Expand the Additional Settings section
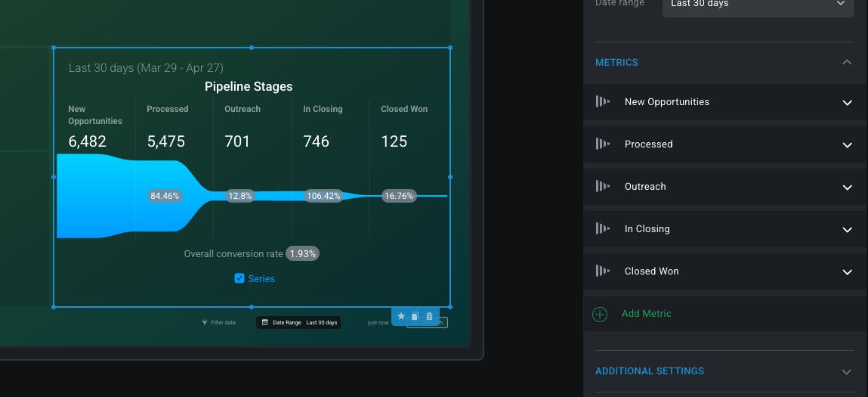The height and width of the screenshot is (397, 868). 847,371
